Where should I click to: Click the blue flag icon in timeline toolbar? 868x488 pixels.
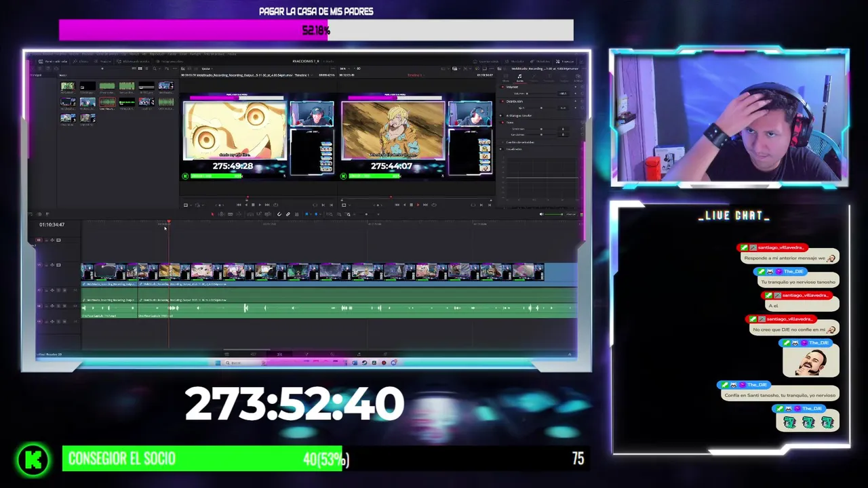point(307,214)
